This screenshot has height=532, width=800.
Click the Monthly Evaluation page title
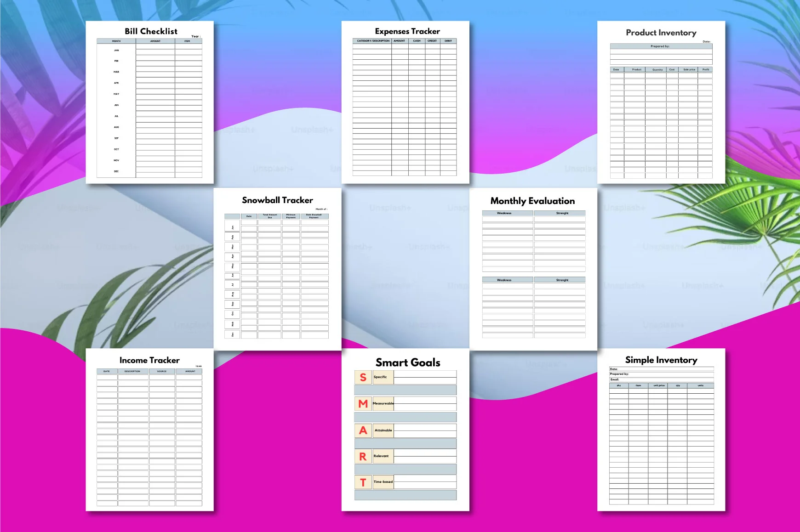(x=532, y=201)
